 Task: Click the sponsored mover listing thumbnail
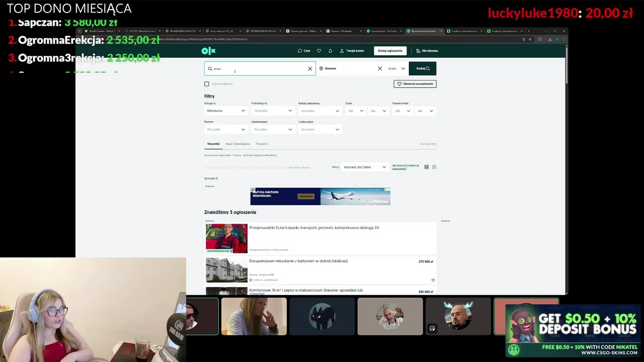click(226, 238)
